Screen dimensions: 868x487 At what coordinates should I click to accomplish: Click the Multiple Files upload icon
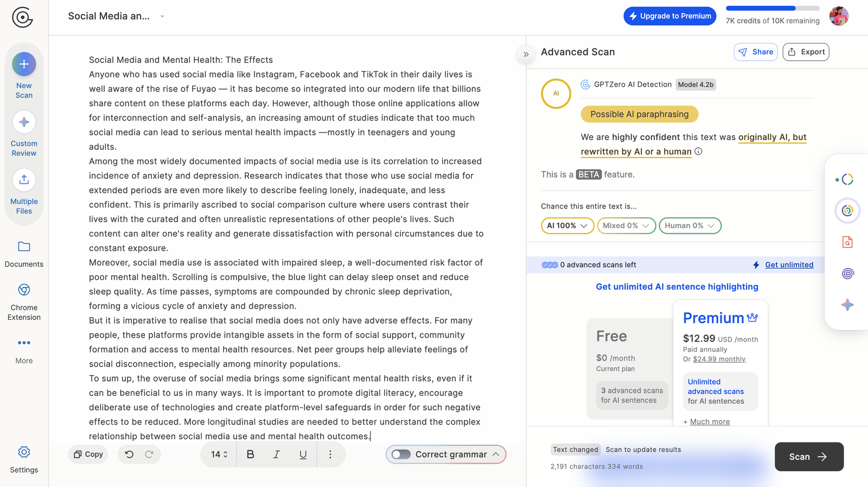coord(24,180)
